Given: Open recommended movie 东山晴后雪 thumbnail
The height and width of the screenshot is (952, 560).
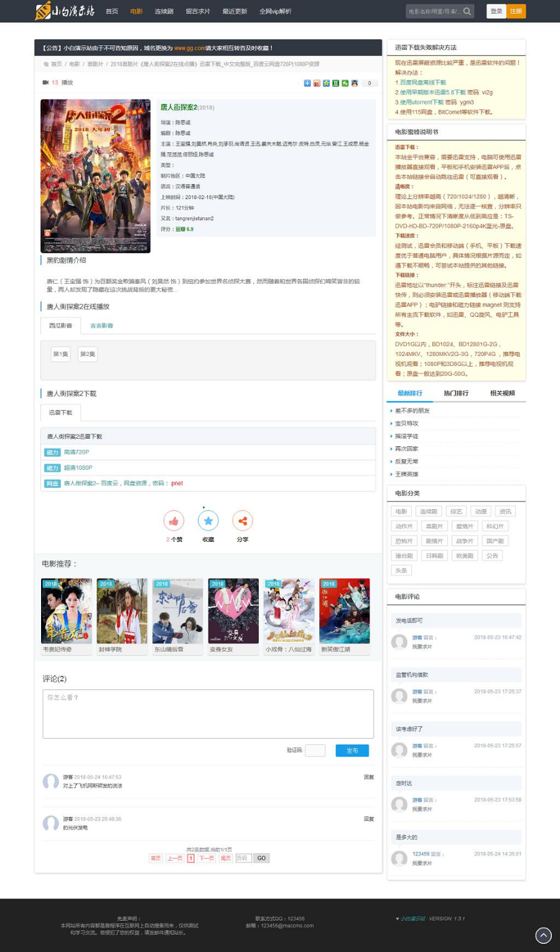Looking at the screenshot, I should pos(177,611).
